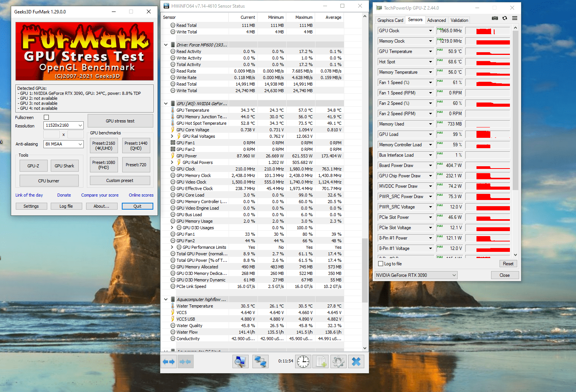
Task: Open the NVIDIA GeForce RTX 3090 GPU selector
Action: [416, 275]
